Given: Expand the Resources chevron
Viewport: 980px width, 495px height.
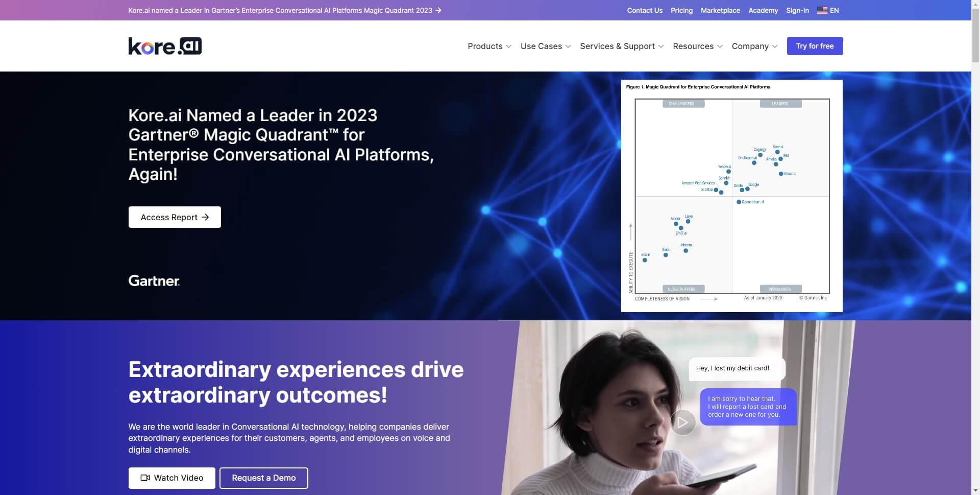Looking at the screenshot, I should tap(720, 46).
